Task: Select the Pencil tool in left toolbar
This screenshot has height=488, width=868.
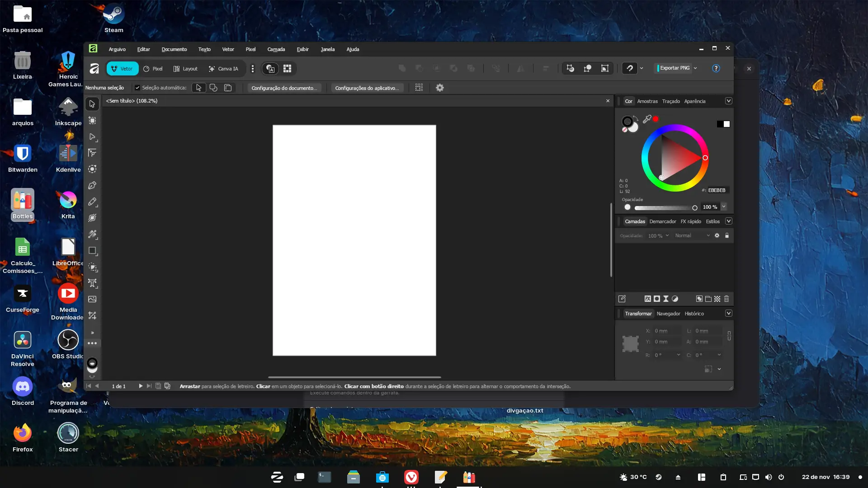Action: point(92,202)
